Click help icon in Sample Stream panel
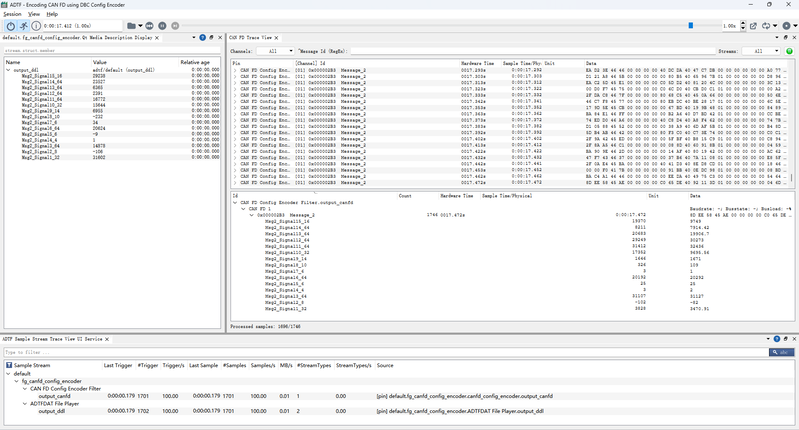799x430 pixels. point(777,339)
